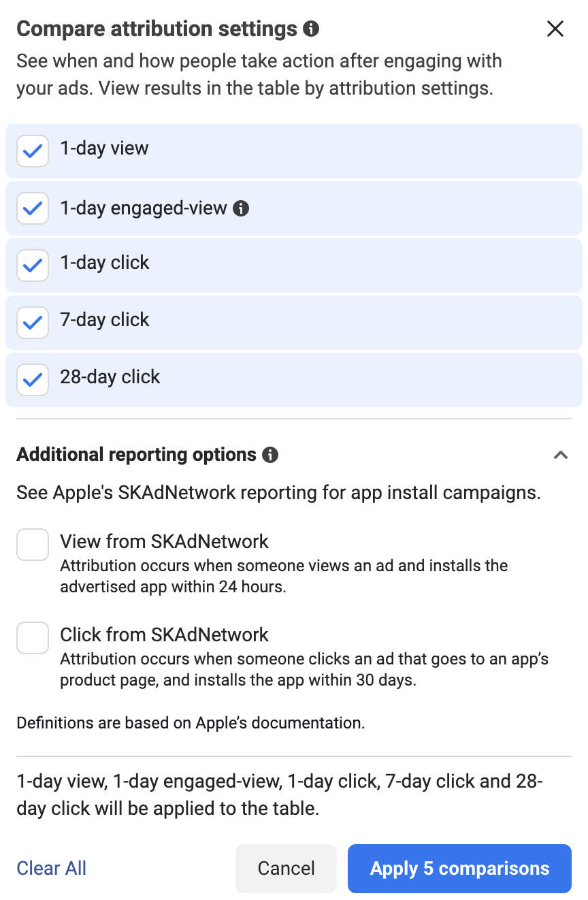This screenshot has width=588, height=900.
Task: Click the Additional reporting options heading
Action: pyautogui.click(x=136, y=455)
